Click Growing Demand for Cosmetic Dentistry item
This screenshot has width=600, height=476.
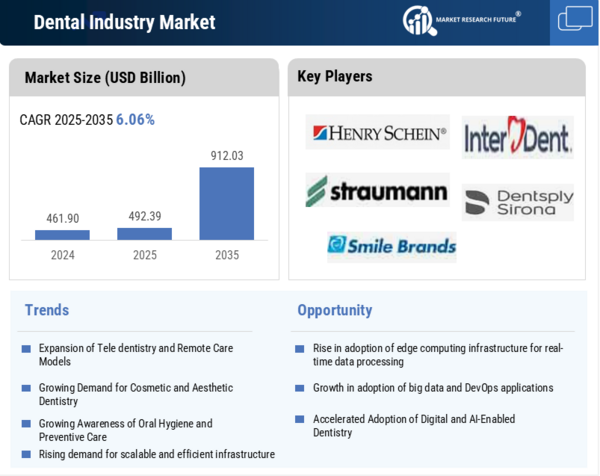tap(136, 394)
